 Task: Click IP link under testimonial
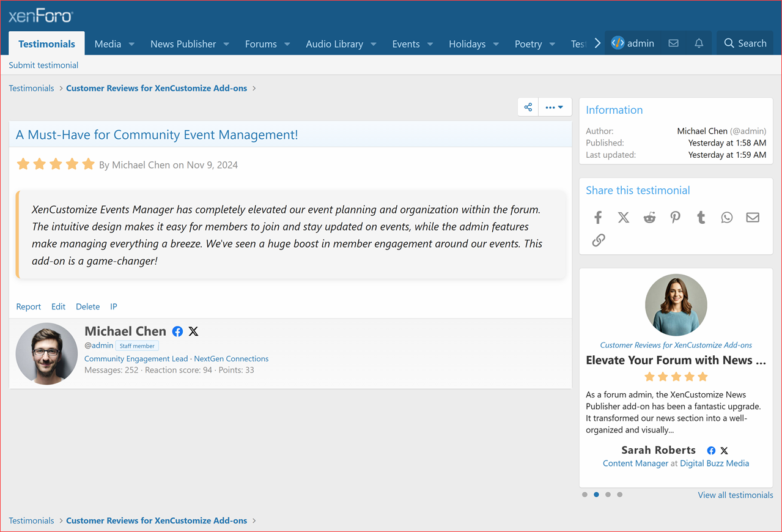(x=114, y=306)
